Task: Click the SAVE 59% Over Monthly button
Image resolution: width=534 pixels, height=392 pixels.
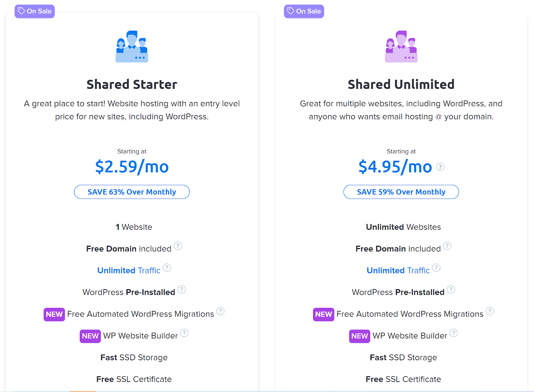Action: click(x=401, y=192)
